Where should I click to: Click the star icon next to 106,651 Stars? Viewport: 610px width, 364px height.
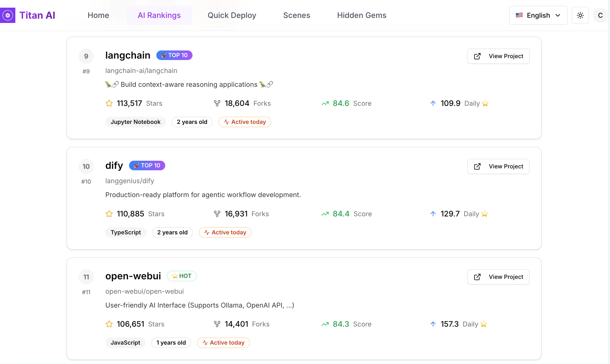tap(109, 324)
